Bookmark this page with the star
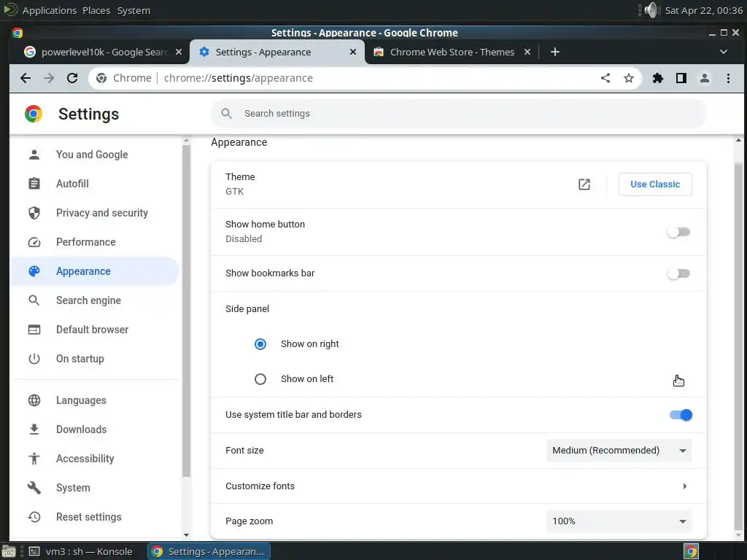 pyautogui.click(x=629, y=78)
